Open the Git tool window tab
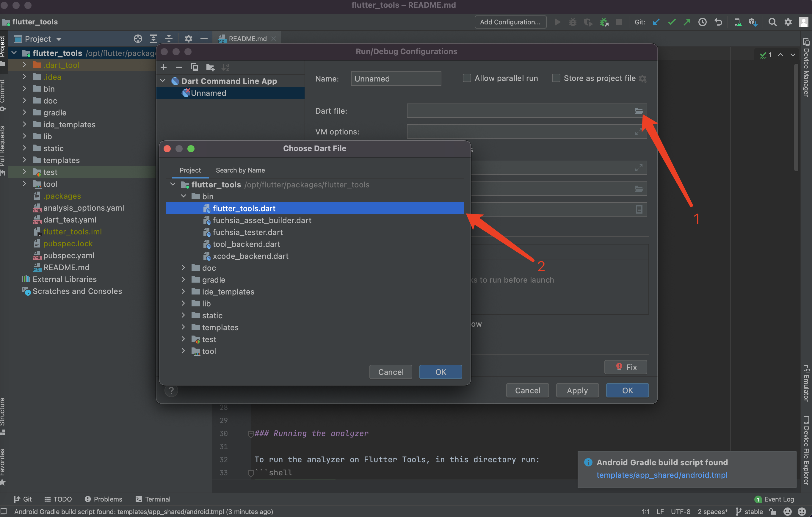The width and height of the screenshot is (812, 517). [x=23, y=499]
